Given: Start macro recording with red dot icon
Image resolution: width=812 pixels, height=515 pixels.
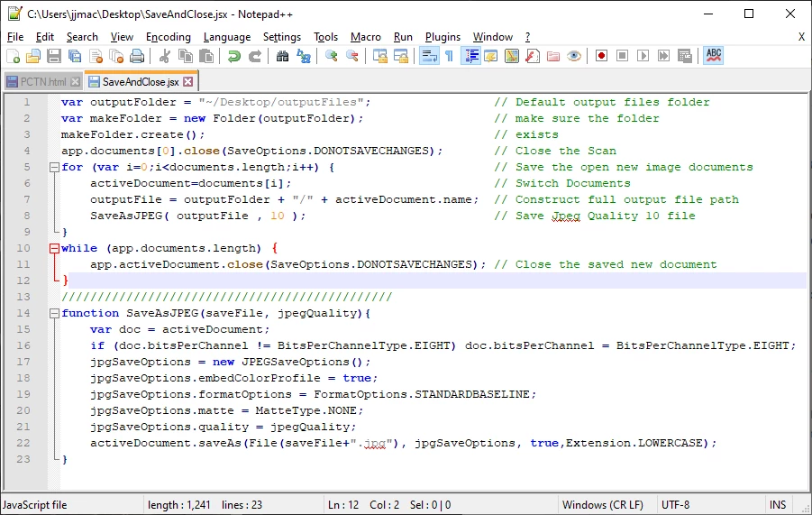Looking at the screenshot, I should pos(601,55).
